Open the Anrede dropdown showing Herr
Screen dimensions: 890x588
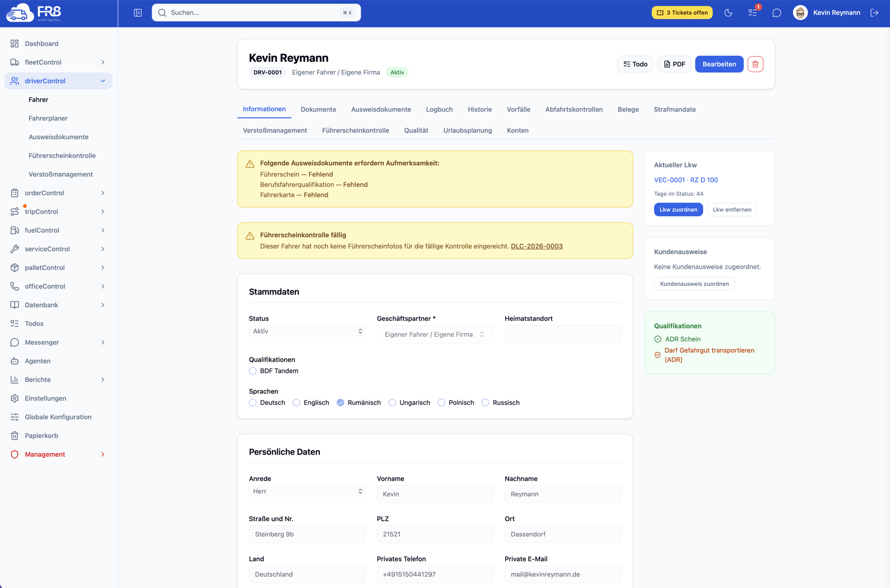307,492
